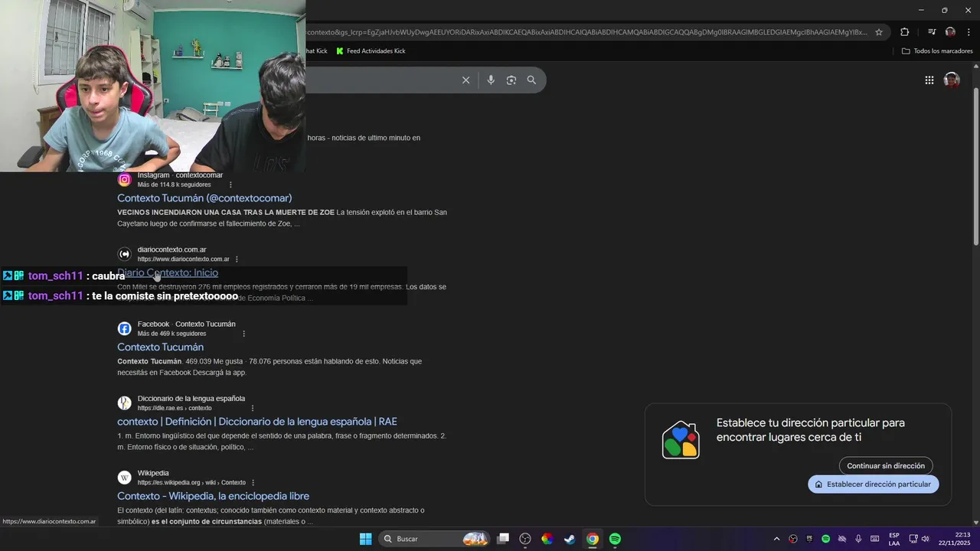Open the Todos los marcadores folder
Viewport: 980px width, 551px height.
pos(937,51)
